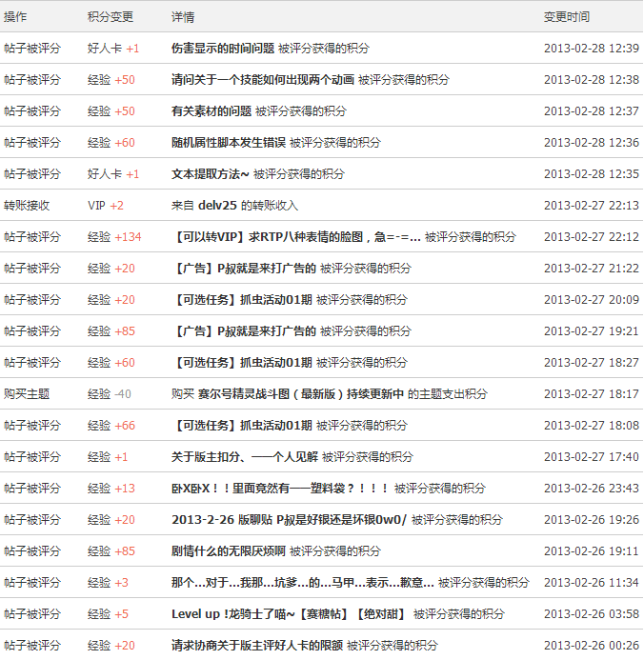Open thread 请求协商关于版主评好人卡的限额
This screenshot has height=660, width=644.
257,646
